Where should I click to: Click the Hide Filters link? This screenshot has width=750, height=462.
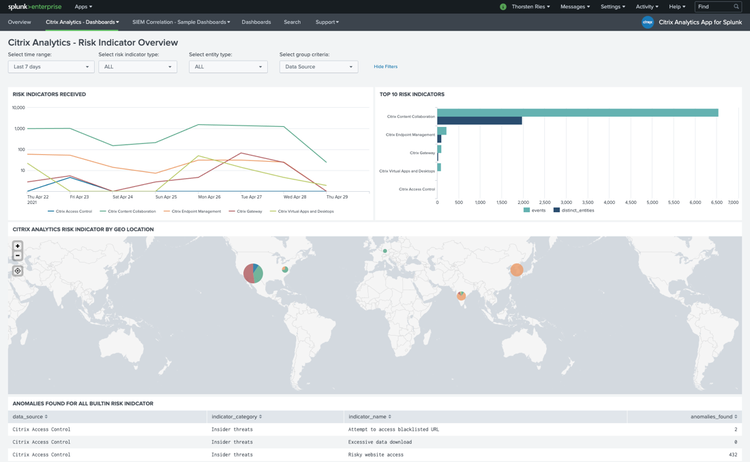click(x=386, y=66)
